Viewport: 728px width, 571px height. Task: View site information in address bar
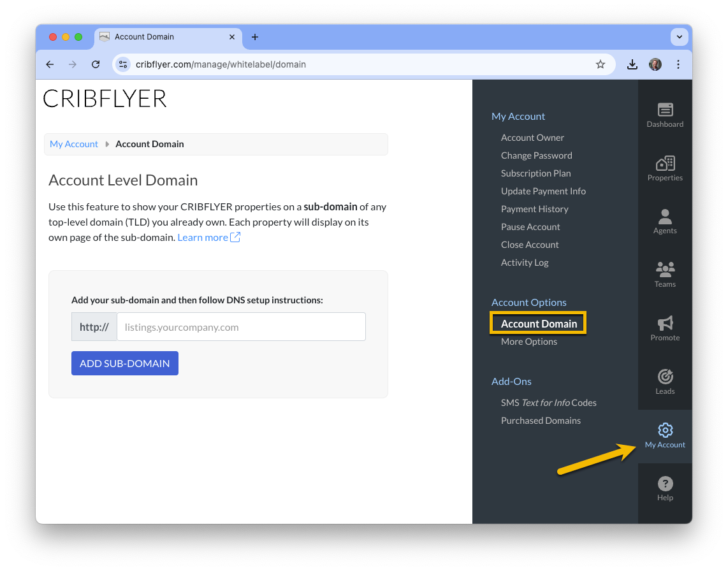click(123, 64)
